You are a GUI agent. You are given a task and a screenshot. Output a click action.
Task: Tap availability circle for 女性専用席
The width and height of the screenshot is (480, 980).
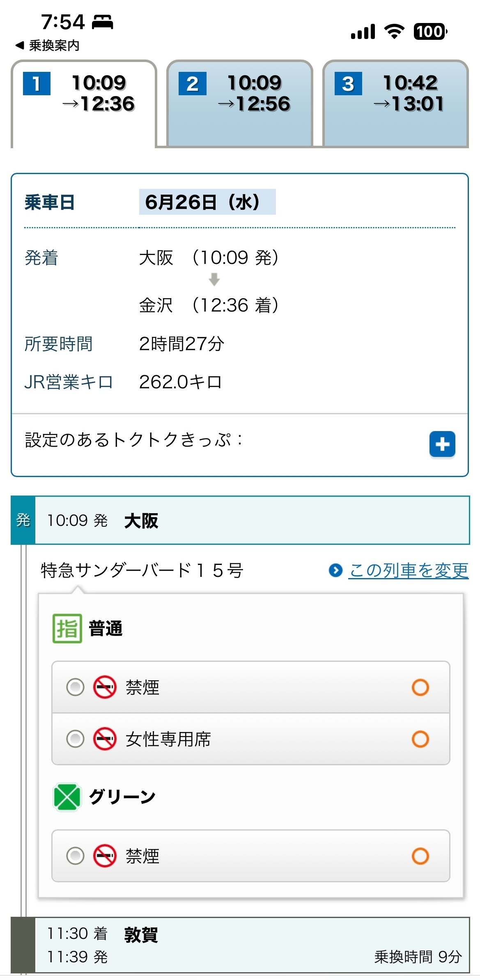tap(420, 739)
